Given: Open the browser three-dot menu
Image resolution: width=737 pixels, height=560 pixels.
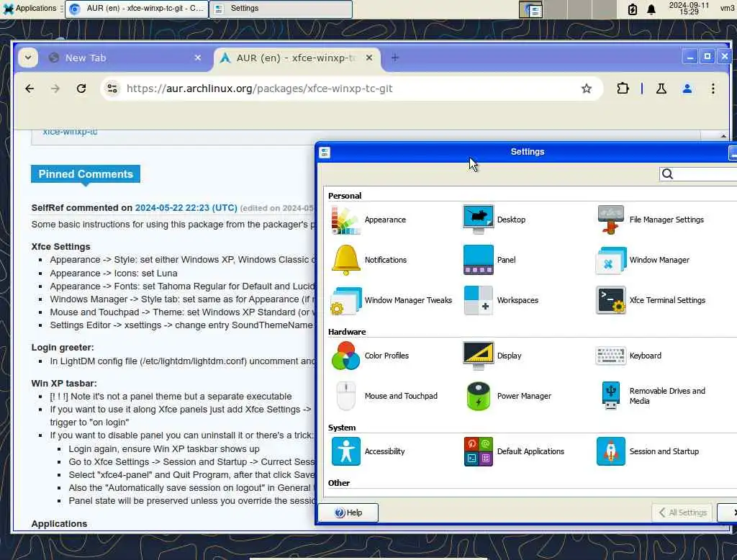Looking at the screenshot, I should (713, 89).
